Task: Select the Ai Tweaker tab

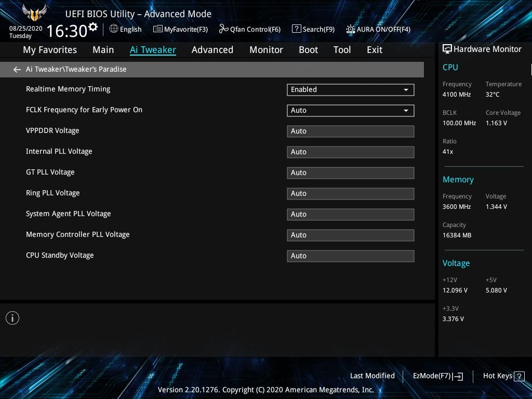Action: [153, 50]
